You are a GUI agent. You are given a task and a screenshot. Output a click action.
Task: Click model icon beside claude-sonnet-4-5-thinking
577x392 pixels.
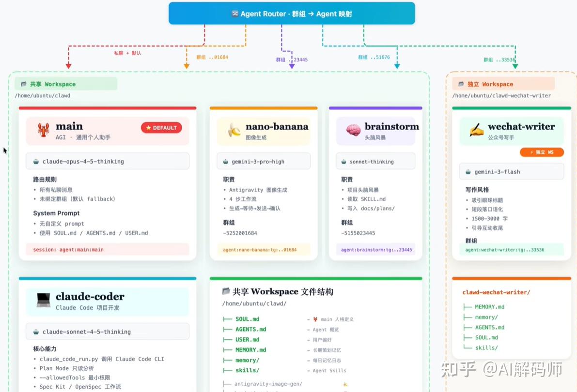[x=36, y=332]
